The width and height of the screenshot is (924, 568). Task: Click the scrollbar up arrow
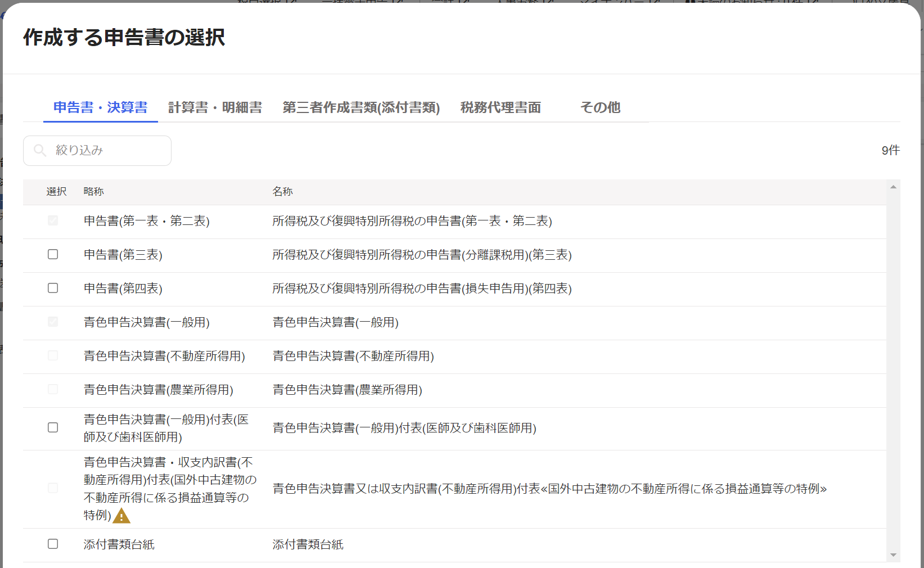point(893,187)
